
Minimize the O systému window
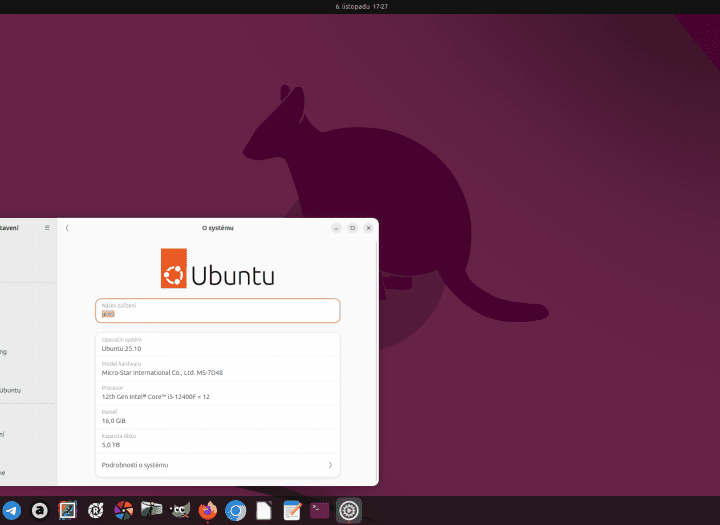point(336,228)
